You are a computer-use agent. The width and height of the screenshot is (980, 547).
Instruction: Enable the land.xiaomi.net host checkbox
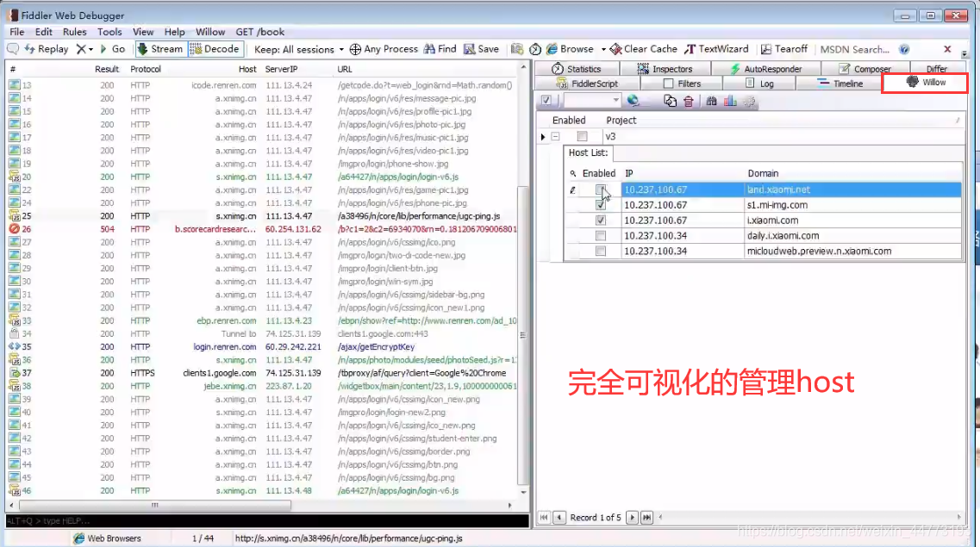click(601, 190)
